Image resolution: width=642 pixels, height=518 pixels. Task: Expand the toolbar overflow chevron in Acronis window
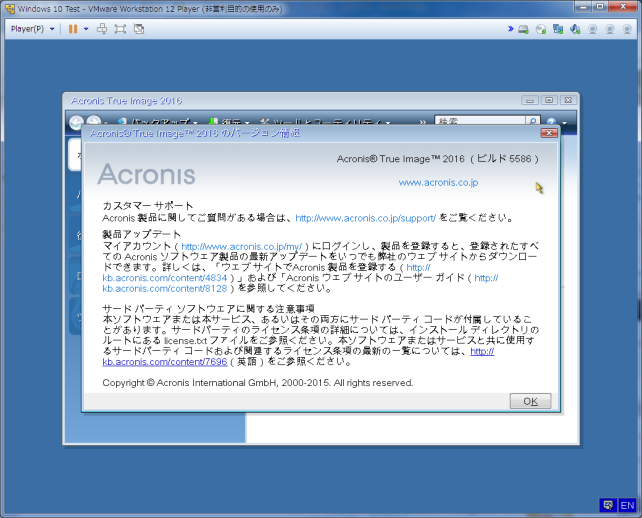pyautogui.click(x=423, y=122)
